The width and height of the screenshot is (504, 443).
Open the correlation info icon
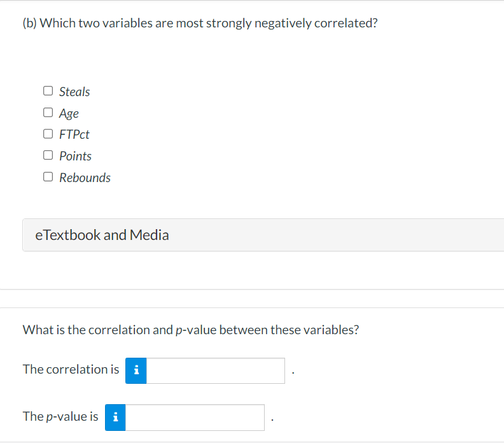click(136, 370)
